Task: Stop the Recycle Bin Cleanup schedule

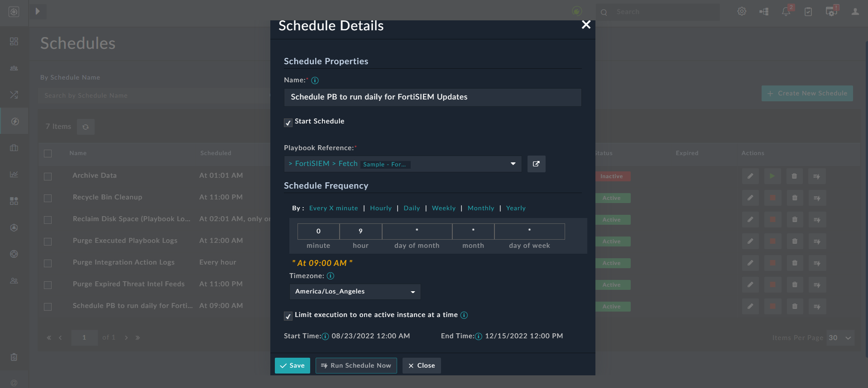Action: 772,198
